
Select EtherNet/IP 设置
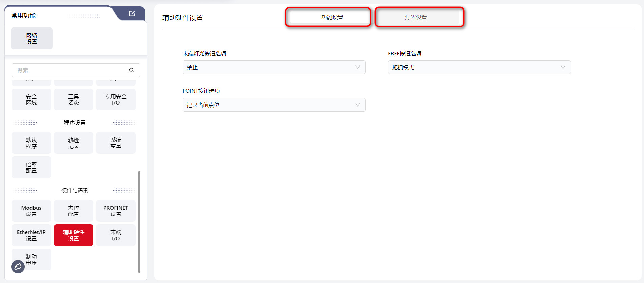31,235
